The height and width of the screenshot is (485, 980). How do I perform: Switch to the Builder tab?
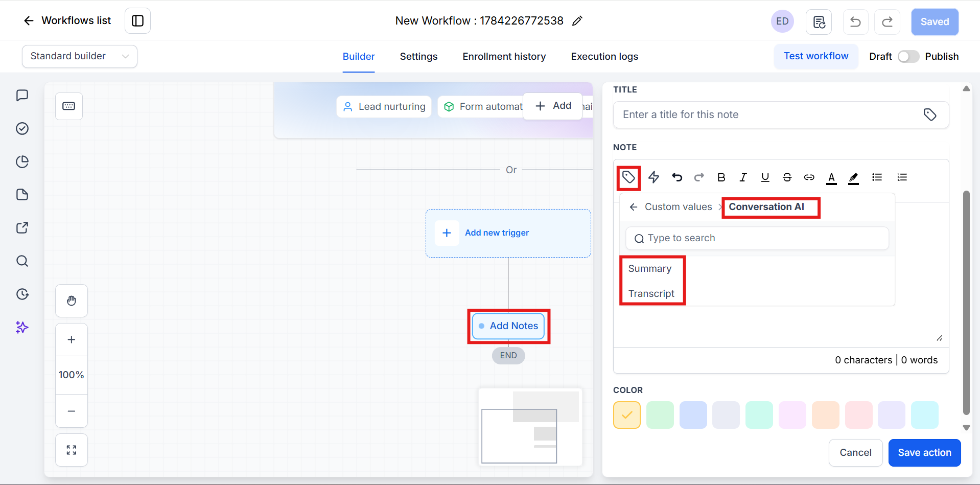coord(359,57)
